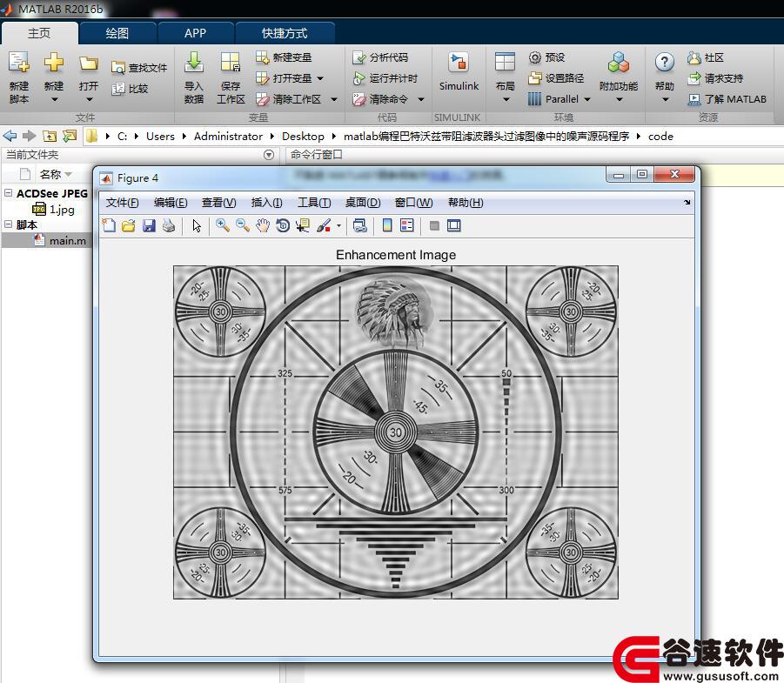Click the Open File icon in Figure toolbar
784x683 pixels.
point(129,225)
